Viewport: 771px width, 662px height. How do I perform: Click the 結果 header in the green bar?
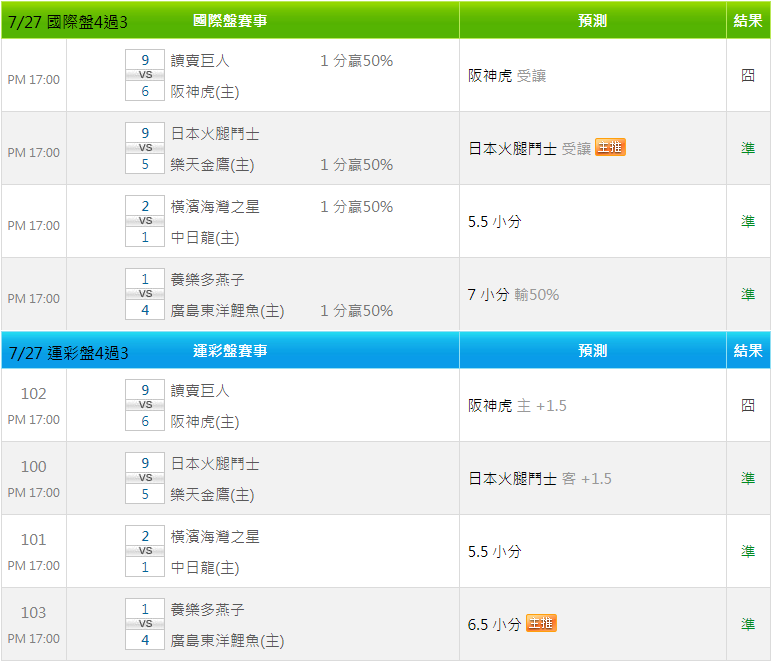[x=748, y=21]
